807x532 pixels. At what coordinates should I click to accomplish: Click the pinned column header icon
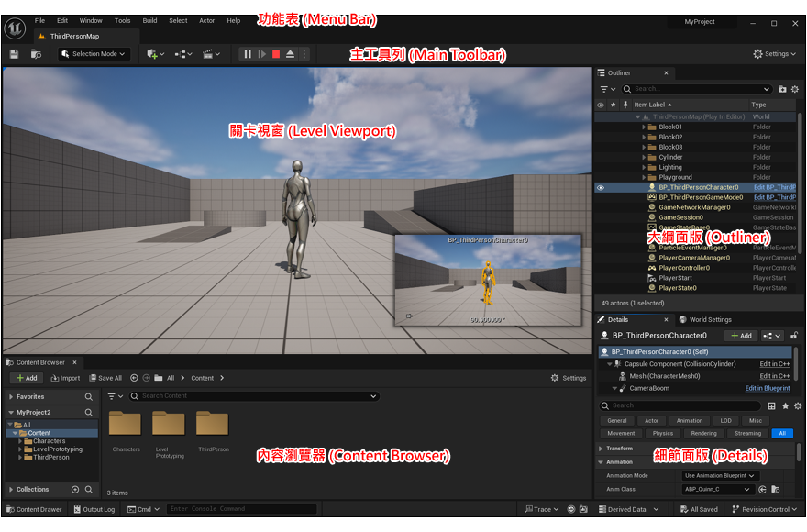coord(625,105)
